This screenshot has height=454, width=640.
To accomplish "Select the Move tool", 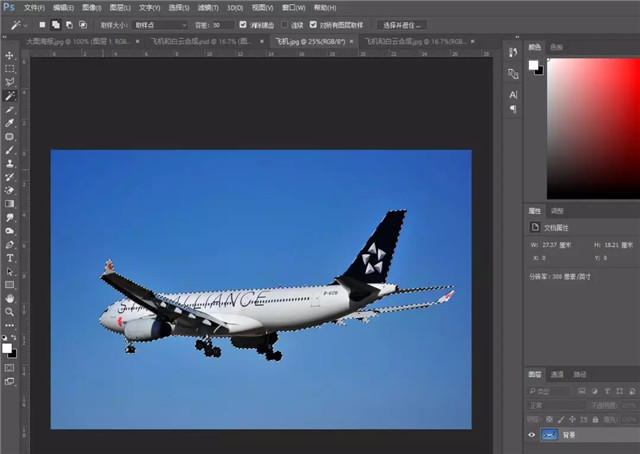I will 10,56.
